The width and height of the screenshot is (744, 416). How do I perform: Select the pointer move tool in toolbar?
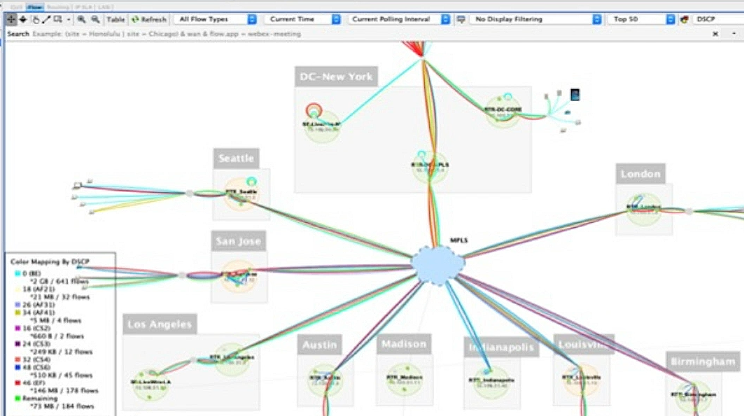pyautogui.click(x=11, y=19)
